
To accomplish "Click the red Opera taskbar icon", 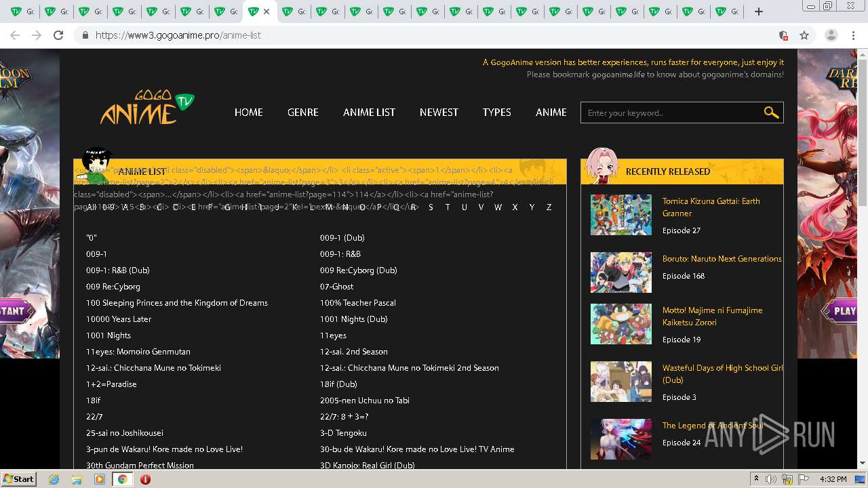I will pyautogui.click(x=145, y=479).
